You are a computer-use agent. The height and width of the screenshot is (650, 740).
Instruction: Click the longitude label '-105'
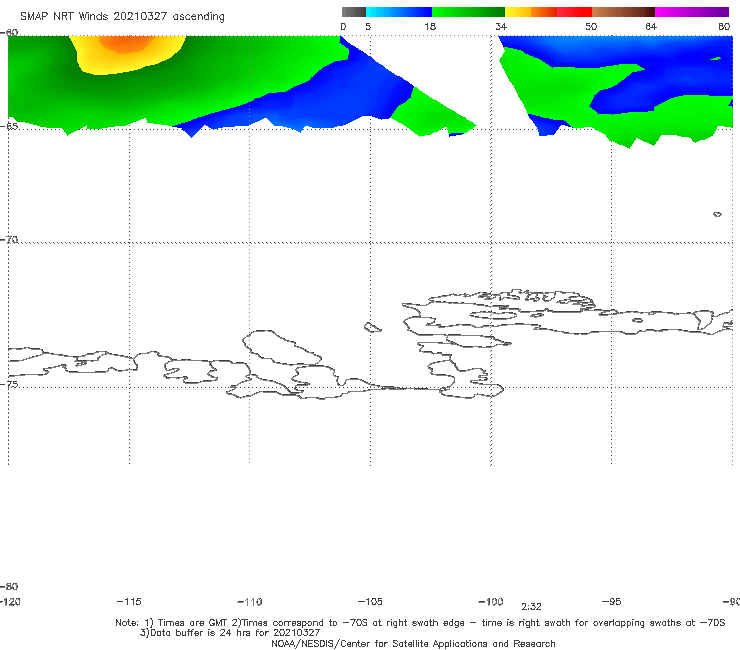tap(370, 601)
